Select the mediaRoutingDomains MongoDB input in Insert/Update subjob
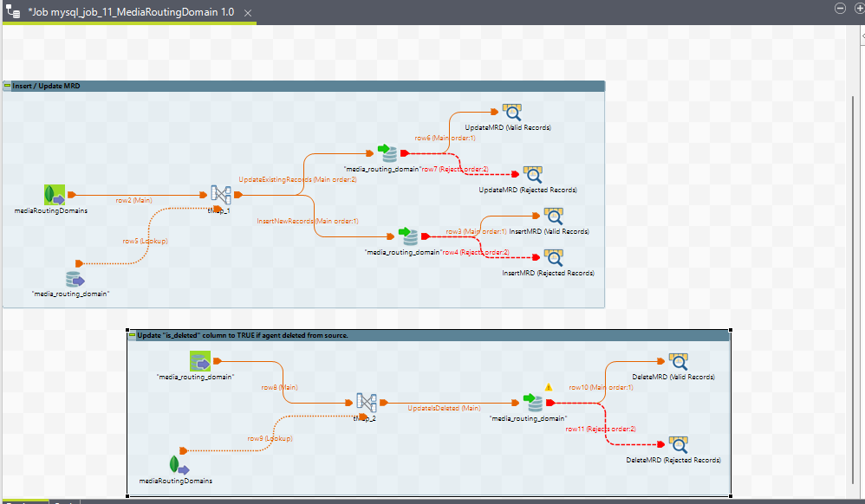The width and height of the screenshot is (865, 504). click(x=55, y=195)
